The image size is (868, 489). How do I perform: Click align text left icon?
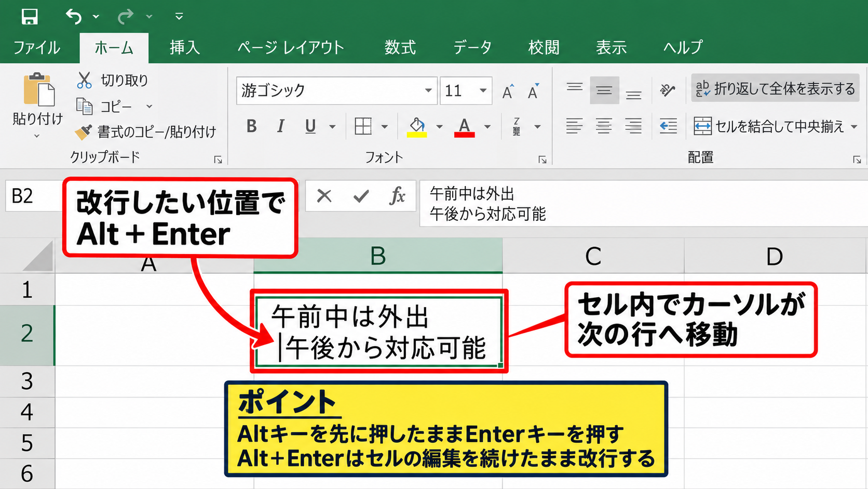[x=575, y=126]
